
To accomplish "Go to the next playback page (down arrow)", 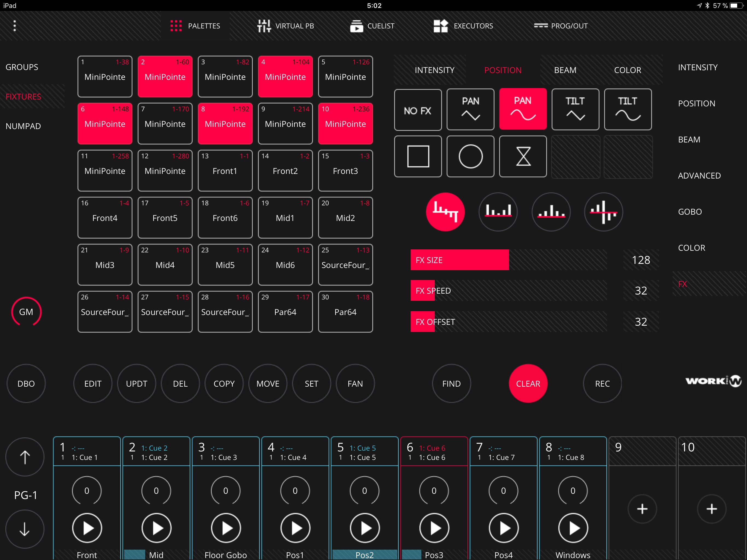I will point(25,529).
